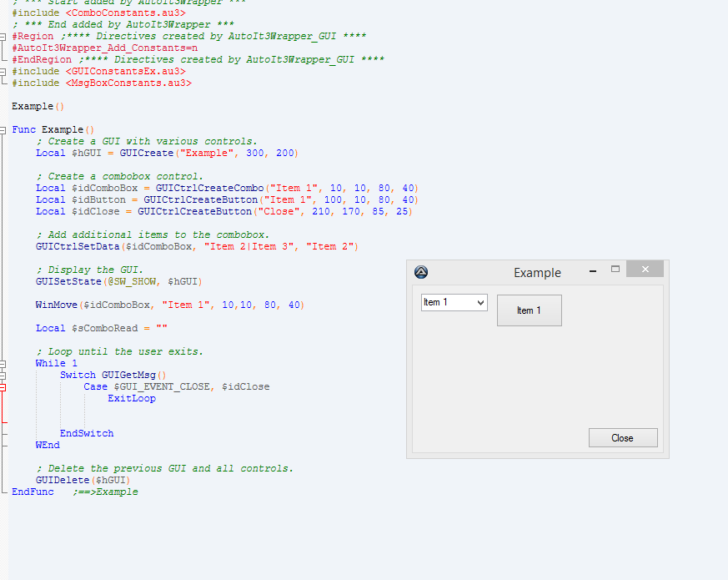
Task: Collapse the While 1 loop fold marker
Action: (x=3, y=364)
